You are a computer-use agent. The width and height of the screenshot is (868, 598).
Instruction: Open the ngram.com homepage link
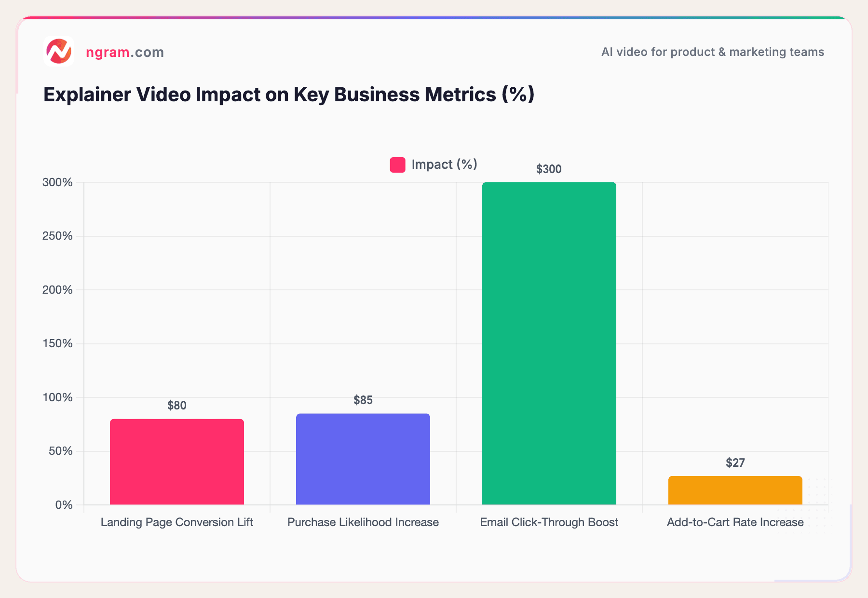point(124,52)
